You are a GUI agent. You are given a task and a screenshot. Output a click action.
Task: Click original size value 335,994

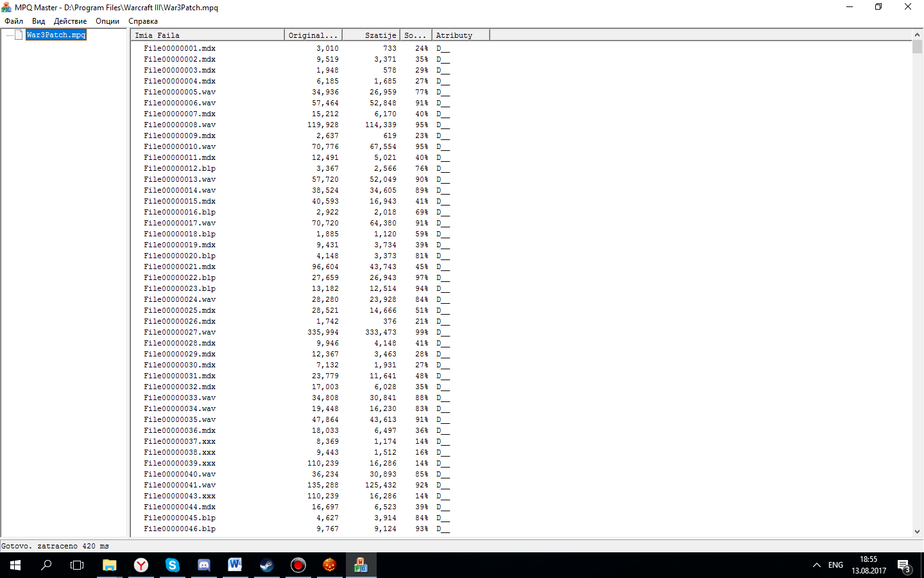(323, 332)
